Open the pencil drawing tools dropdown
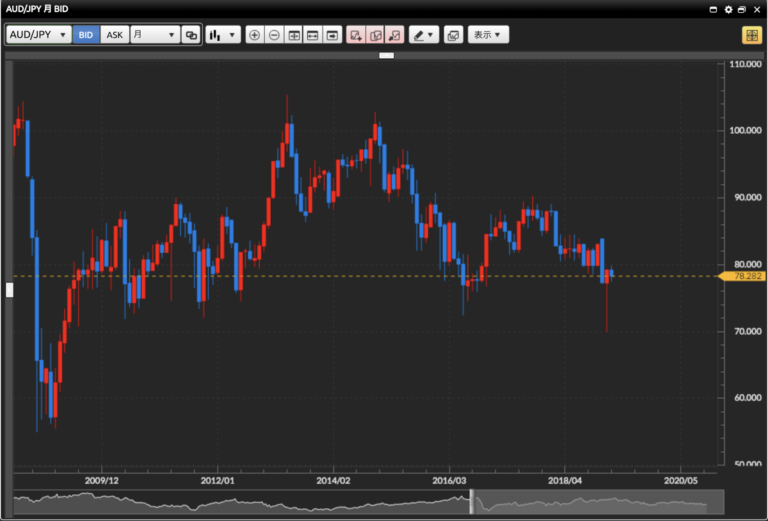The height and width of the screenshot is (521, 768). point(424,35)
